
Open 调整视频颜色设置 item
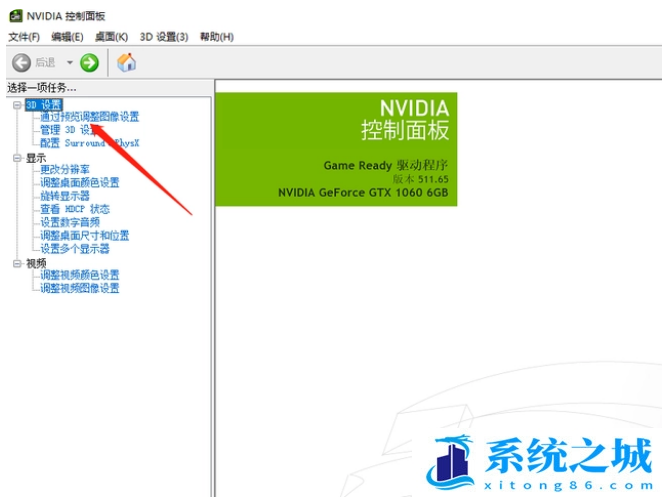tap(79, 275)
